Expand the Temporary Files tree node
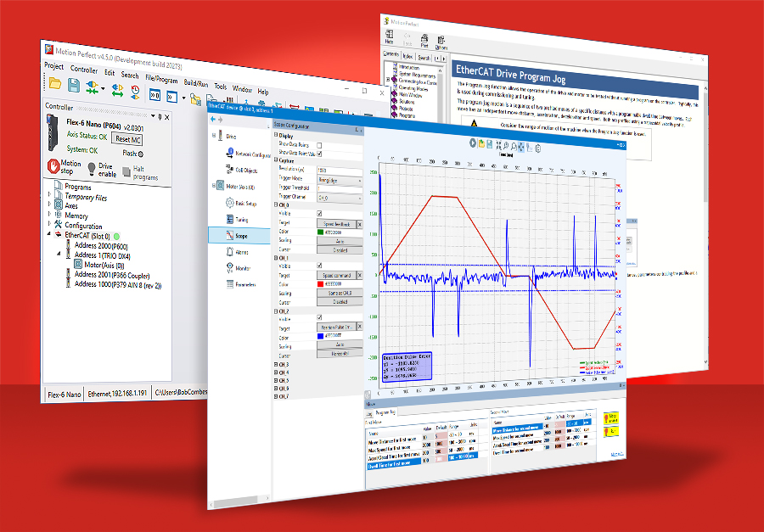The height and width of the screenshot is (532, 764). pos(49,194)
